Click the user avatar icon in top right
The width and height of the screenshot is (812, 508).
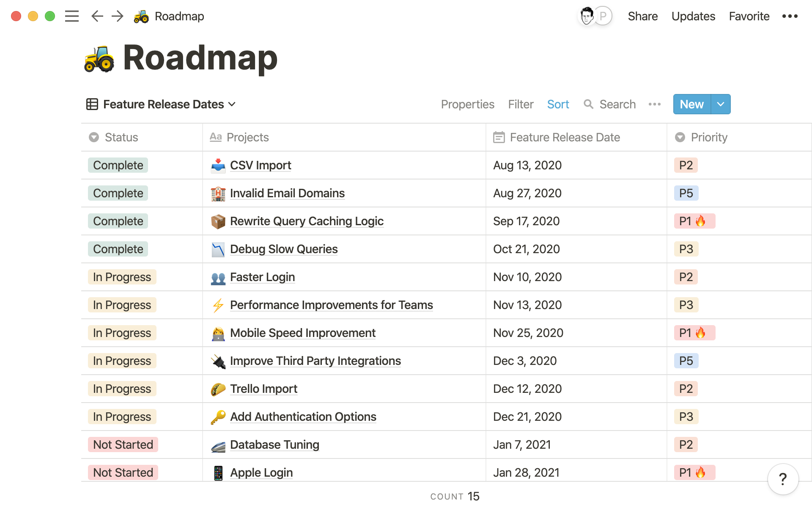coord(585,16)
